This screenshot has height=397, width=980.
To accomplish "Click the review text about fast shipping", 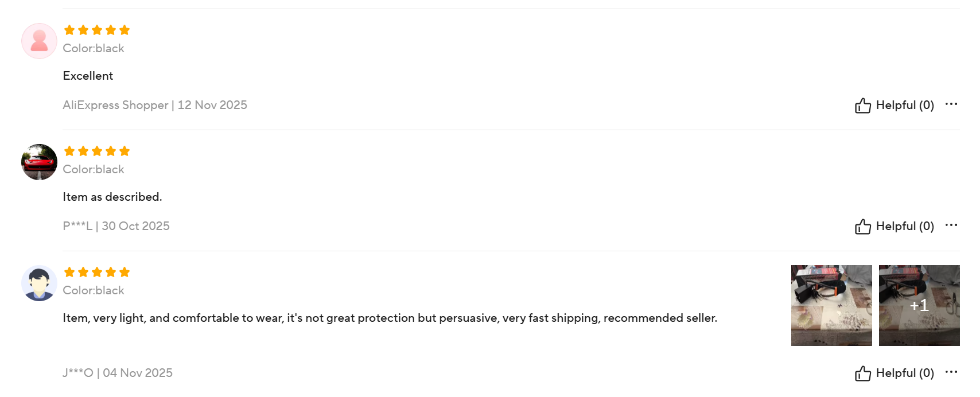I will [390, 318].
